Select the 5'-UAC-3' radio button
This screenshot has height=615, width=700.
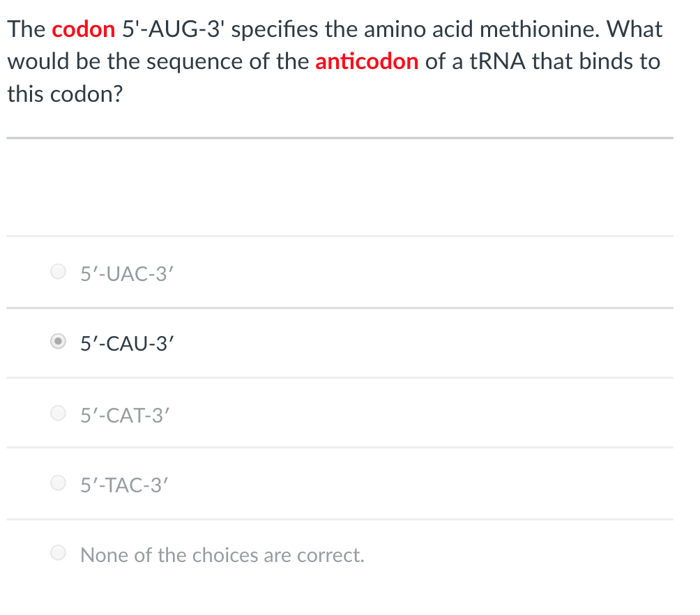pos(58,271)
